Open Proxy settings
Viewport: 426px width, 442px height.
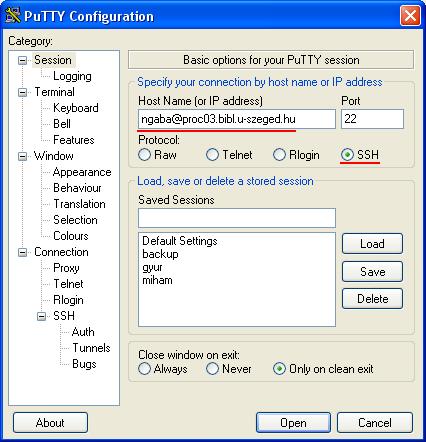point(66,268)
